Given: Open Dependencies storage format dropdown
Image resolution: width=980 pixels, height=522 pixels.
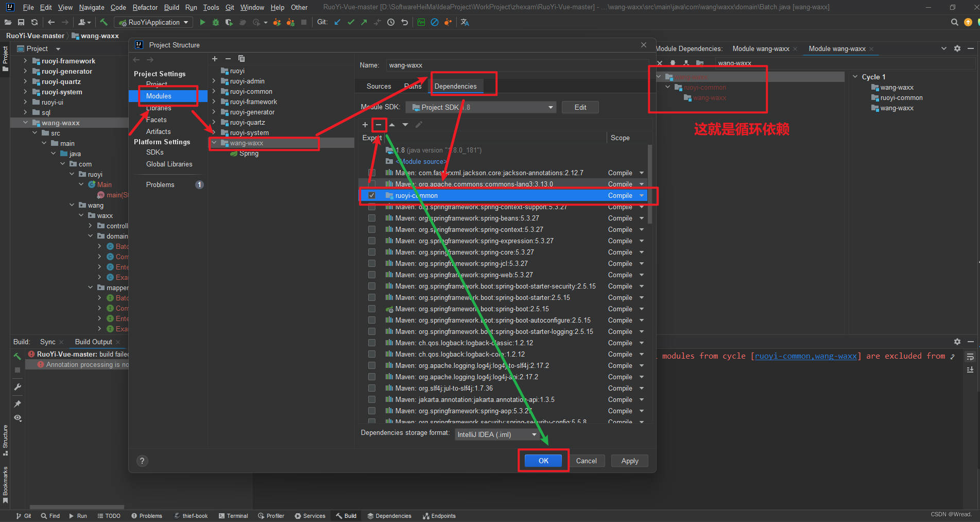Looking at the screenshot, I should pyautogui.click(x=497, y=434).
